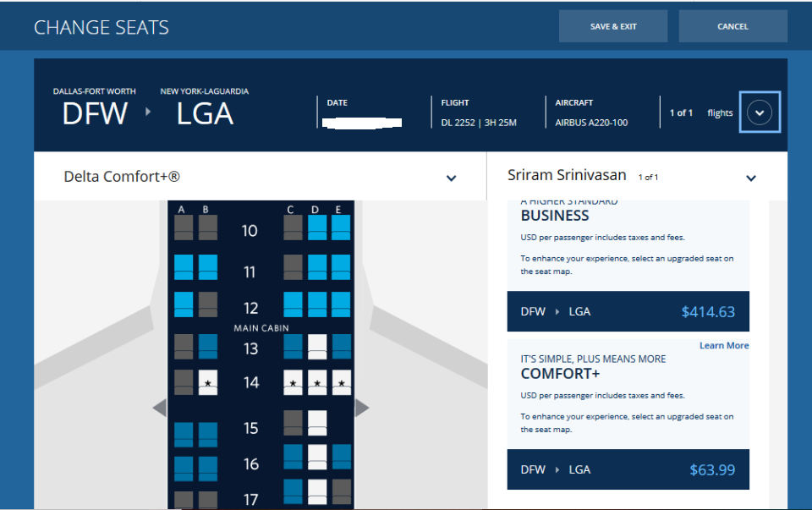Select Main Cabin seat 13C
This screenshot has width=812, height=510.
(293, 347)
